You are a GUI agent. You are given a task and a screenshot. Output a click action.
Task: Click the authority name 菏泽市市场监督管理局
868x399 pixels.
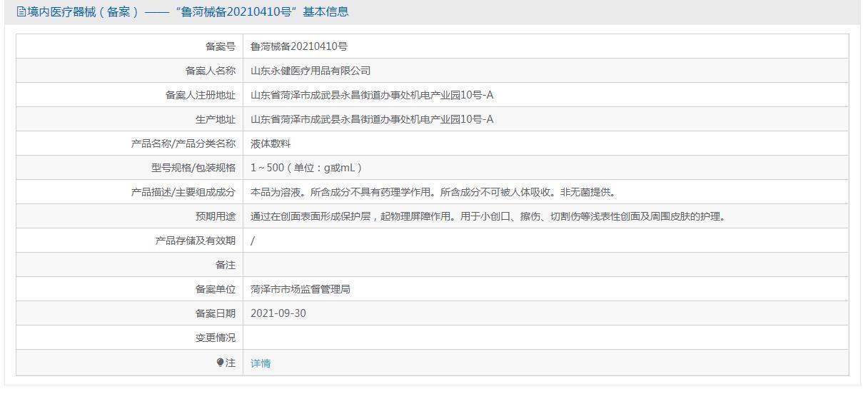[x=301, y=289]
